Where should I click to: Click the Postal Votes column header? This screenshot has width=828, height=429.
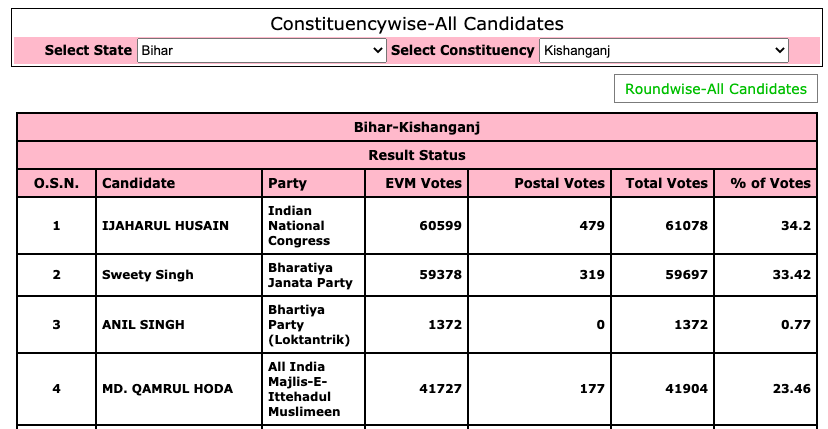pos(559,183)
